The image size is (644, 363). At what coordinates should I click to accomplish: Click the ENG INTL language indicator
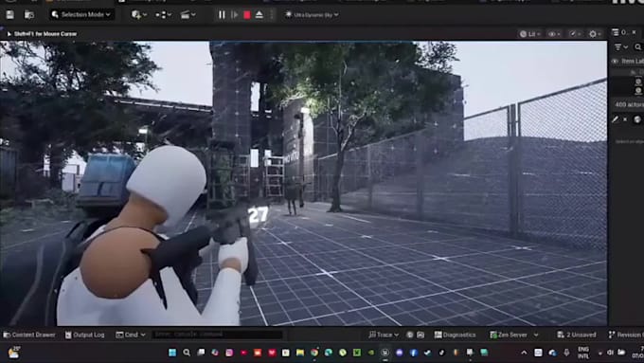(583, 353)
